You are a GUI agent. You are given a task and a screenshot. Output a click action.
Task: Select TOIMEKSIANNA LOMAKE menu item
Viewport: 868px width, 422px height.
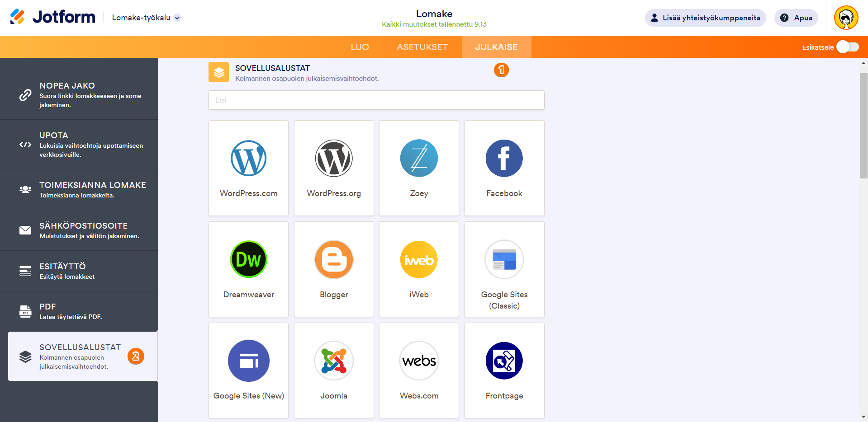pos(79,190)
